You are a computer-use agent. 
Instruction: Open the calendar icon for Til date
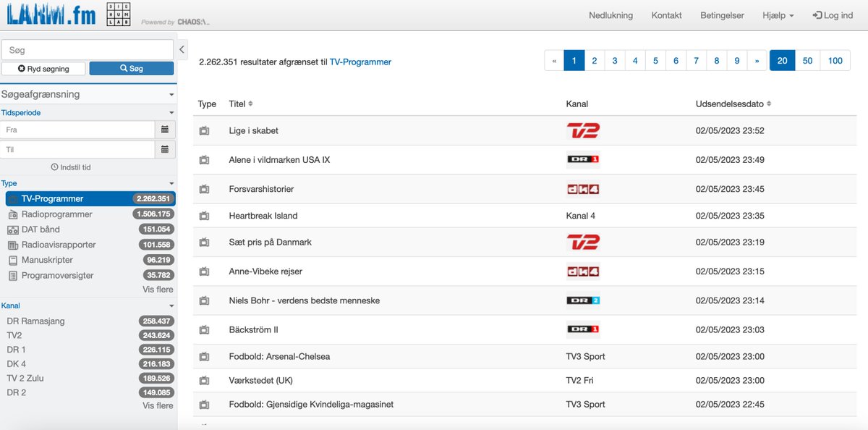point(165,150)
